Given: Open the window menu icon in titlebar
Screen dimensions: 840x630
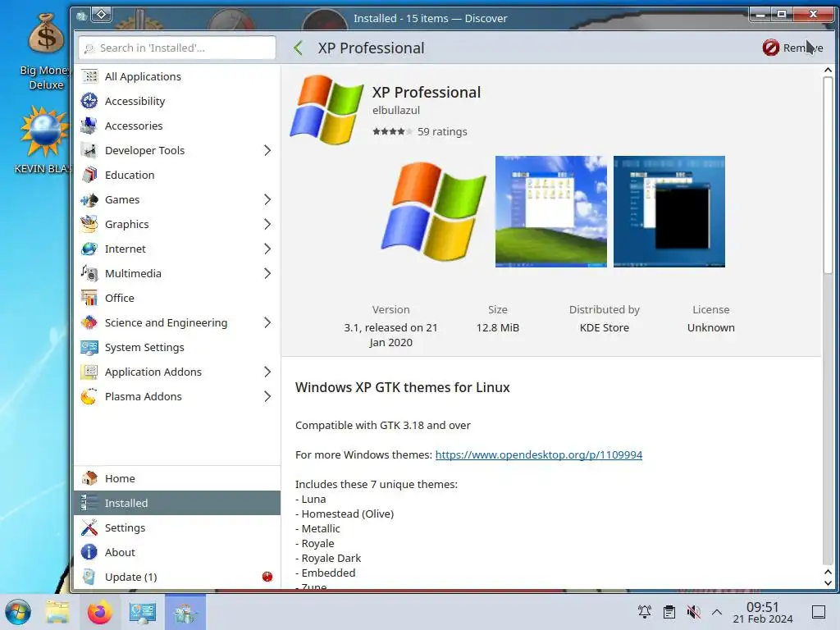Looking at the screenshot, I should (81, 16).
